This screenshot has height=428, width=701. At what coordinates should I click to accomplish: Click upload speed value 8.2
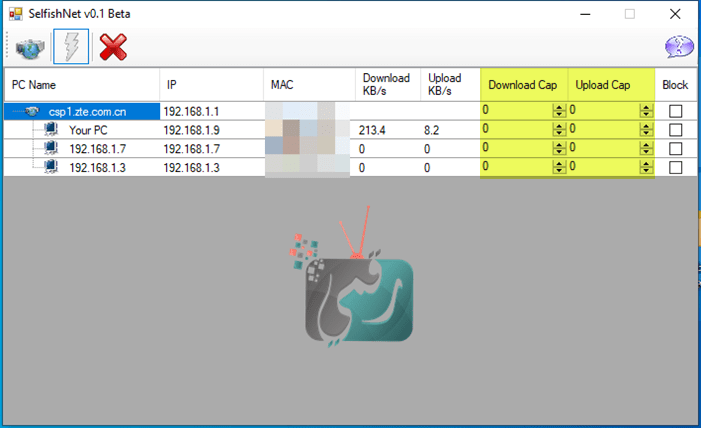tap(431, 130)
